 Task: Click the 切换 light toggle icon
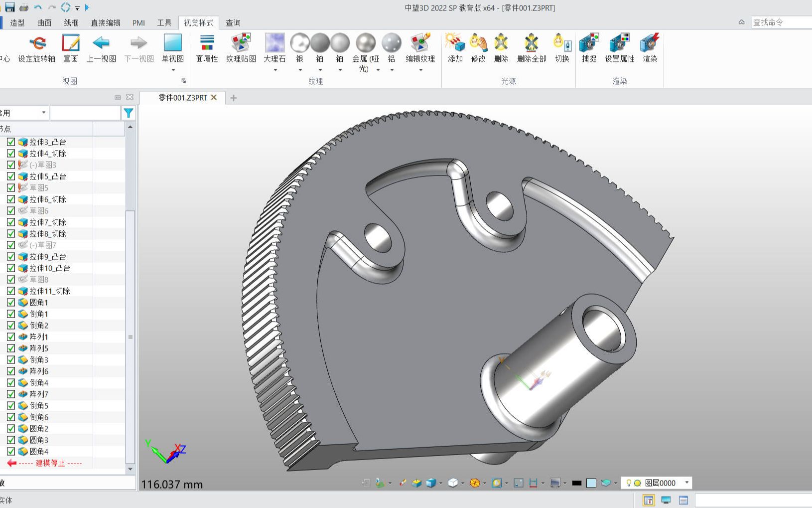[562, 43]
